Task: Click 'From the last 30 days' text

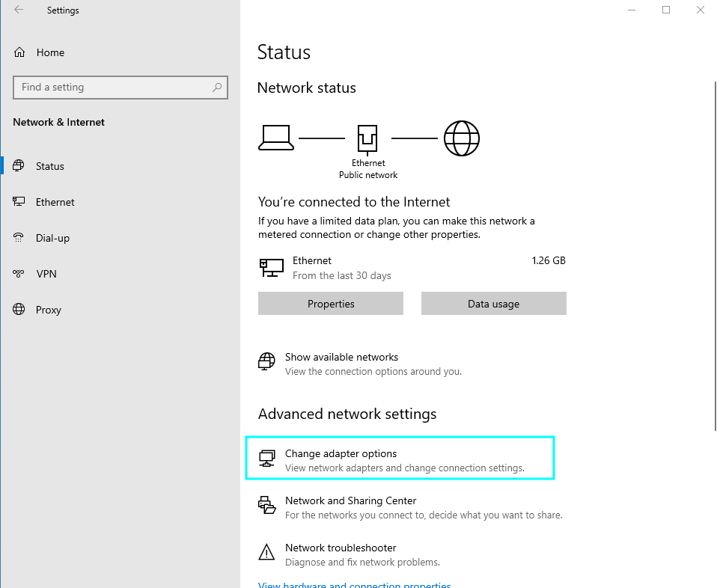Action: [341, 276]
